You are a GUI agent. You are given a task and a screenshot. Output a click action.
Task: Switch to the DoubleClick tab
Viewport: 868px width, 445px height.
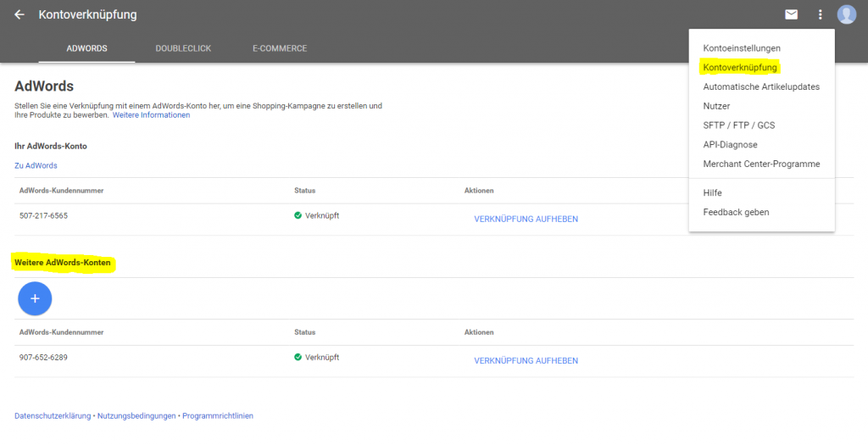tap(183, 48)
